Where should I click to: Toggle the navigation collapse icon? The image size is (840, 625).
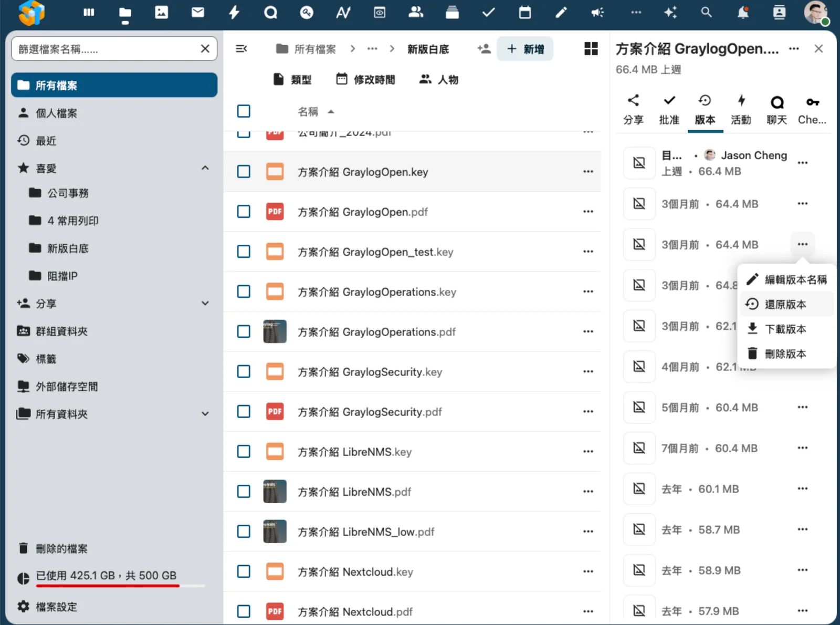pyautogui.click(x=241, y=49)
